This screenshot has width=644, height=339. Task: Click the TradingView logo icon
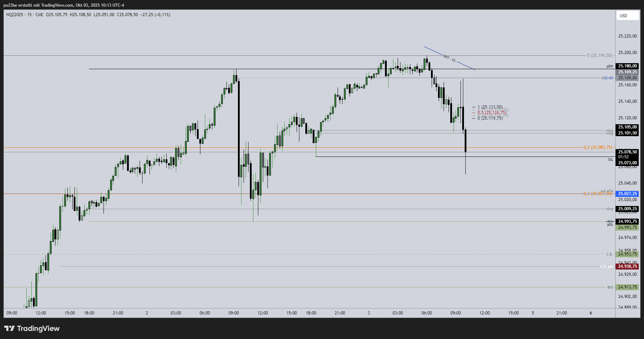pos(9,328)
